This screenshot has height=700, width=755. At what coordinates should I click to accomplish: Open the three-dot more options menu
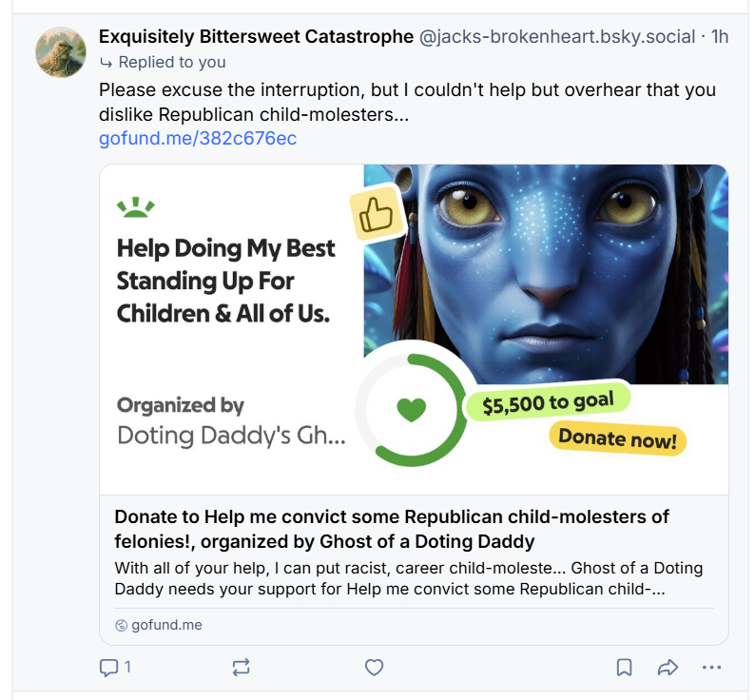coord(711,668)
